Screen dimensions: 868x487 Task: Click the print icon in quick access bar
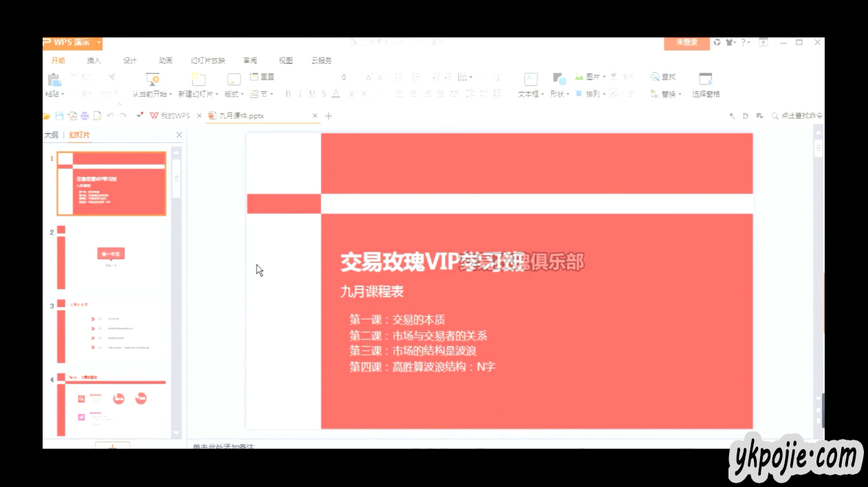point(85,116)
